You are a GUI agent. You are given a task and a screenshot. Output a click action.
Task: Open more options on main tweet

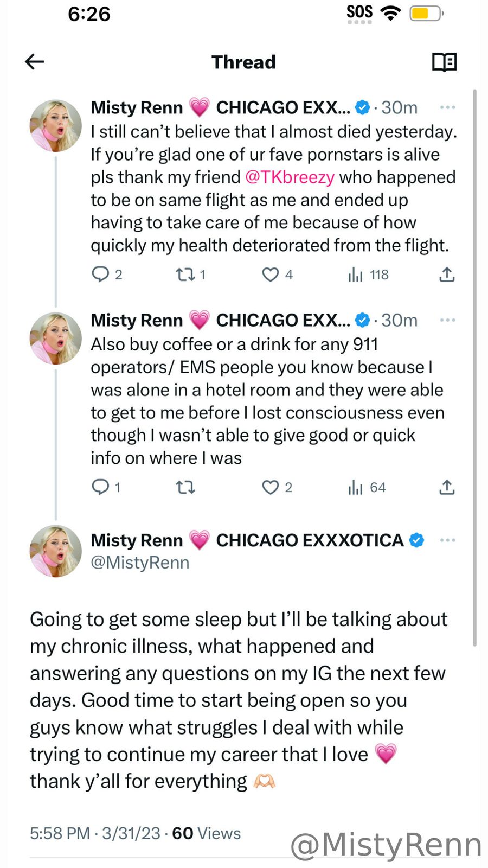[x=447, y=540]
